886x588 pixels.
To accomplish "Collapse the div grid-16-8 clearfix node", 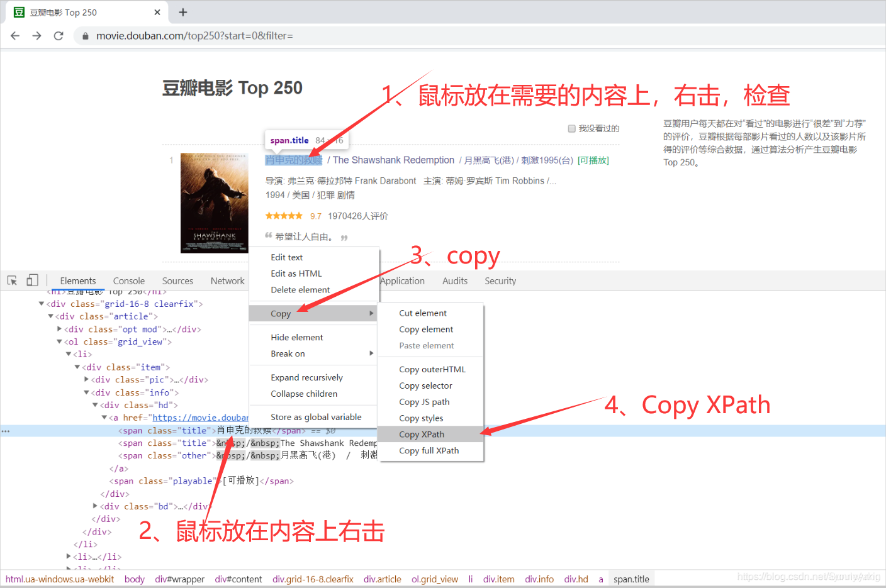I will click(42, 304).
